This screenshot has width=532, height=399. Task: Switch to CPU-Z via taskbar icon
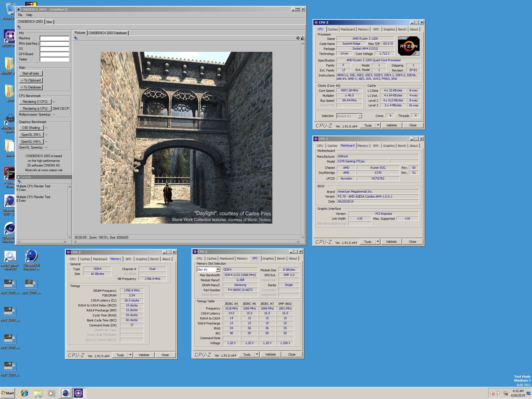coord(78,393)
